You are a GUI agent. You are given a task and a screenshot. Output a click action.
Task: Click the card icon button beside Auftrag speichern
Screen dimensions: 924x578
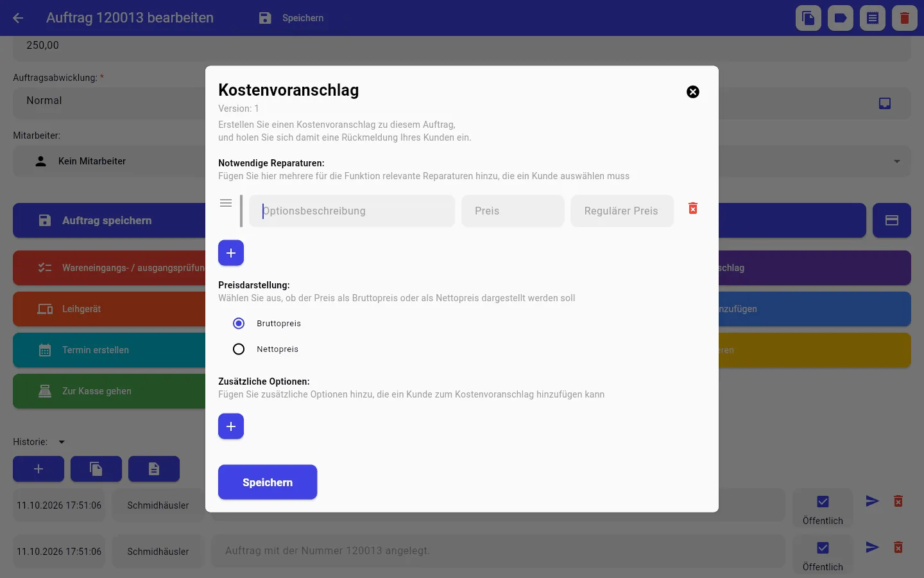[892, 220]
